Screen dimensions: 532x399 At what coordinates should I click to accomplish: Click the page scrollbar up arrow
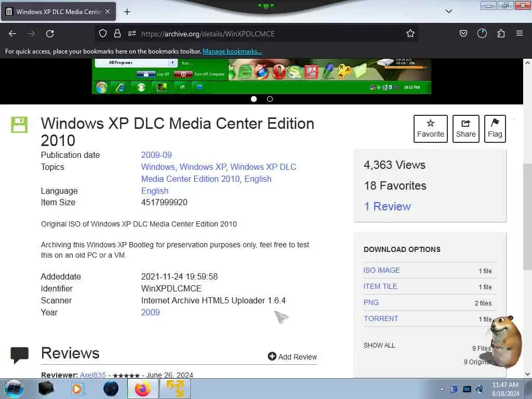click(527, 63)
